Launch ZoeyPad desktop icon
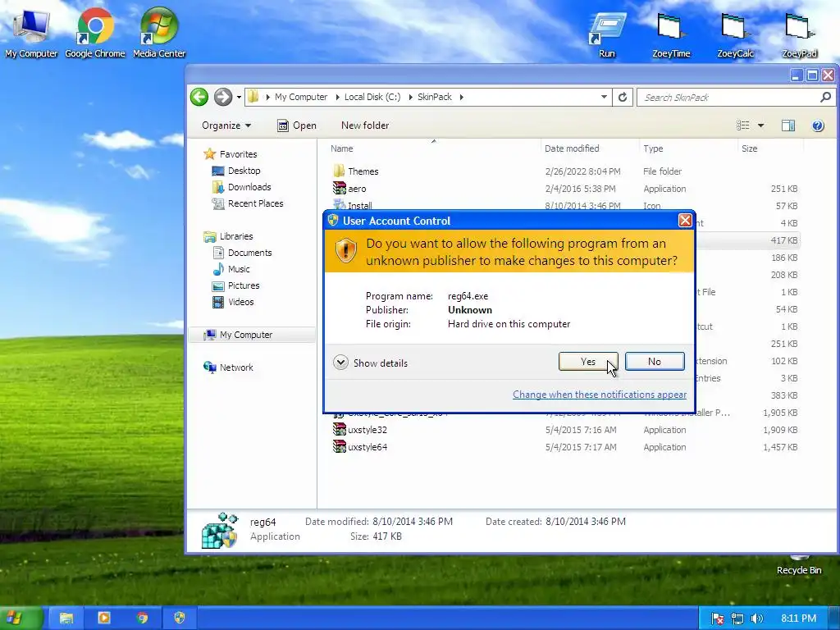Viewport: 840px width, 630px height. [799, 35]
